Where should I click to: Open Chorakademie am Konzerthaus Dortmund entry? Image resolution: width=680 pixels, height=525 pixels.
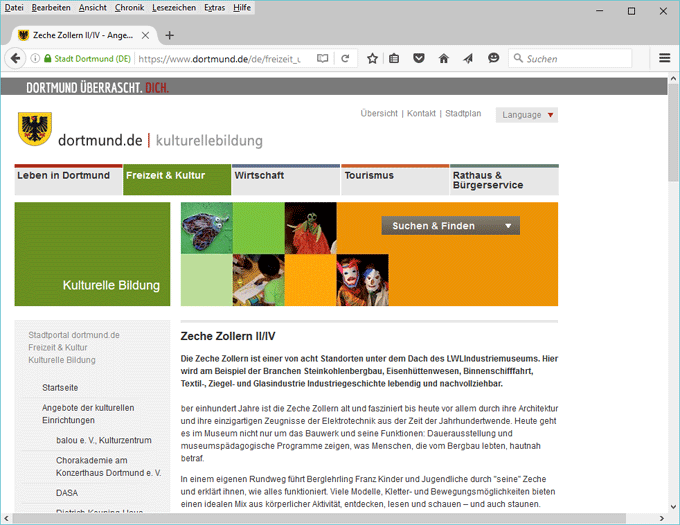[108, 466]
